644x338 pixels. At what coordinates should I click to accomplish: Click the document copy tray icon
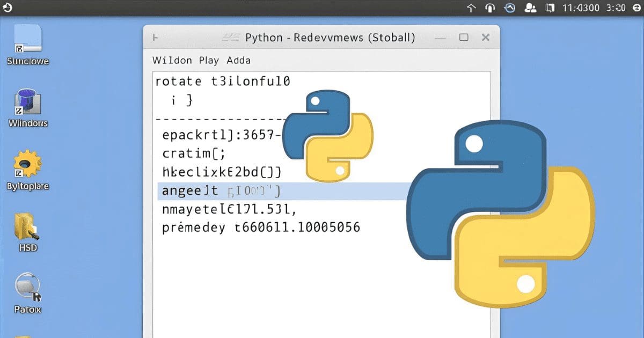coord(549,8)
